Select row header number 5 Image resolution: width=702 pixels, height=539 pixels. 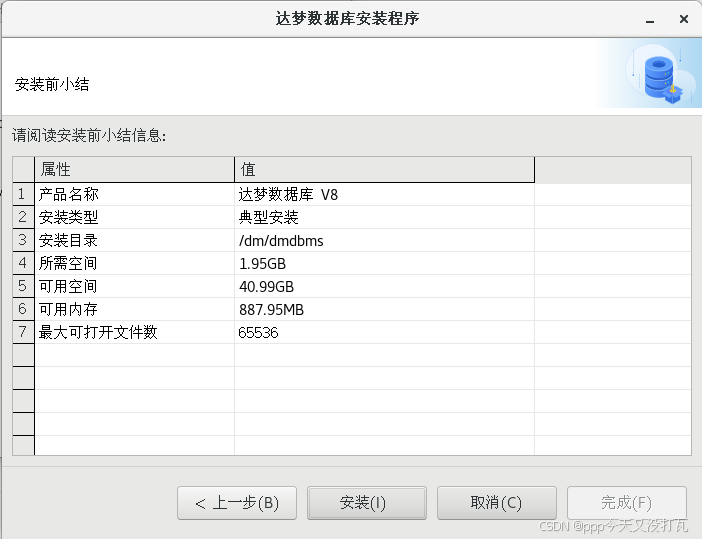click(x=23, y=287)
